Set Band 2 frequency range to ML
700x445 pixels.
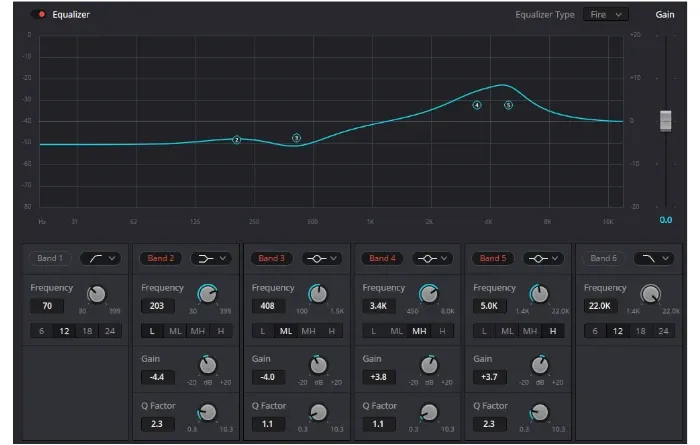[175, 331]
